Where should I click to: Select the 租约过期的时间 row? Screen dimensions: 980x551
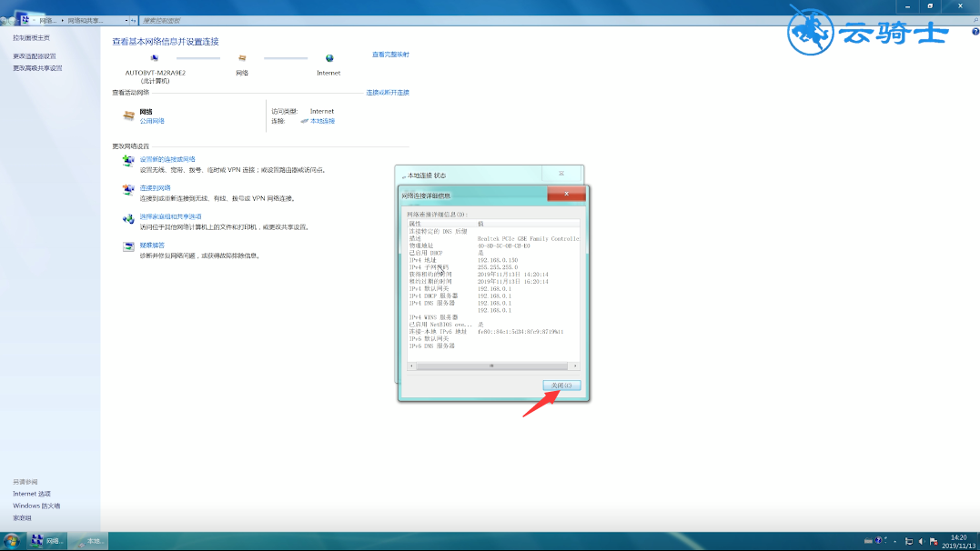click(x=493, y=282)
